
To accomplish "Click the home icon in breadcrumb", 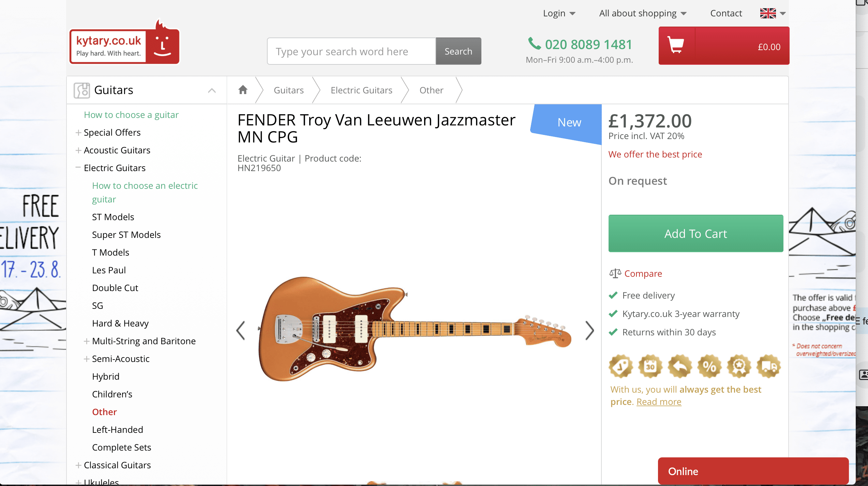I will (243, 90).
